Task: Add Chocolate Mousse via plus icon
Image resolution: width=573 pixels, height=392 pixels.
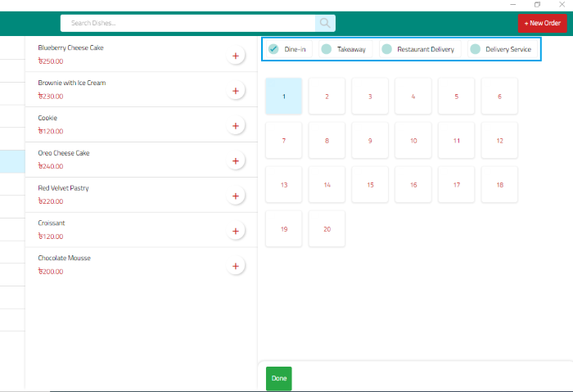Action: [x=236, y=266]
